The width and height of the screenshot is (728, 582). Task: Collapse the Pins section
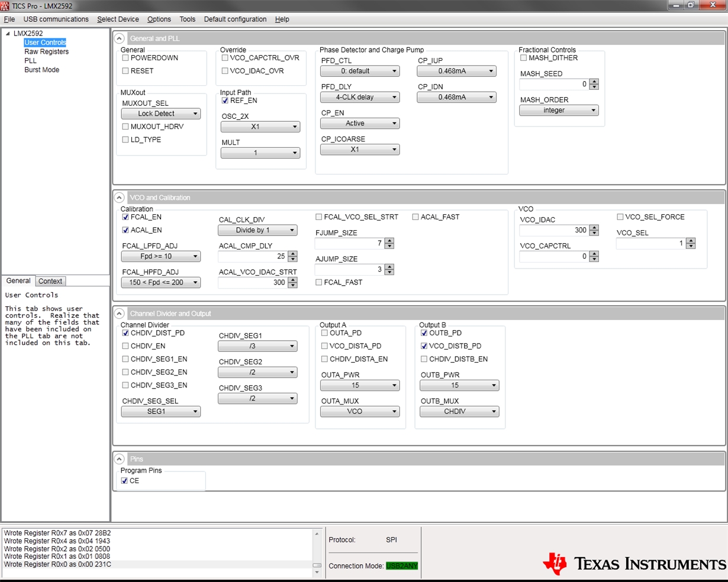119,459
